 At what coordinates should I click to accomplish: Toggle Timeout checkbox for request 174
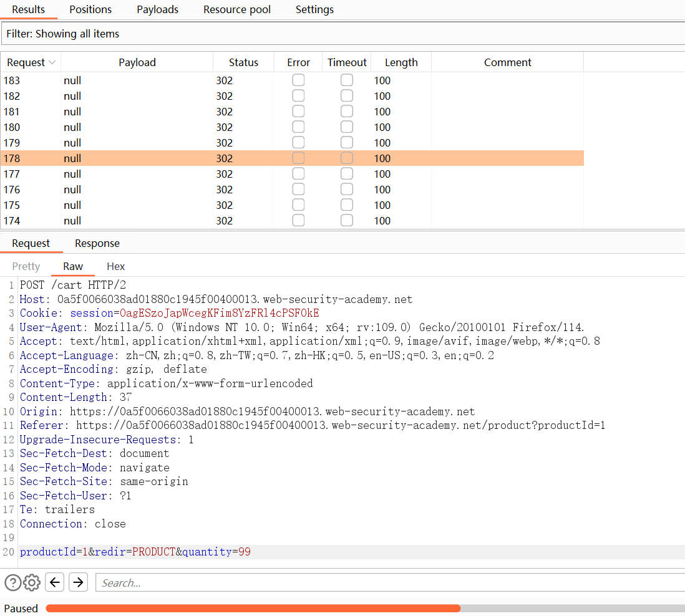(x=347, y=221)
